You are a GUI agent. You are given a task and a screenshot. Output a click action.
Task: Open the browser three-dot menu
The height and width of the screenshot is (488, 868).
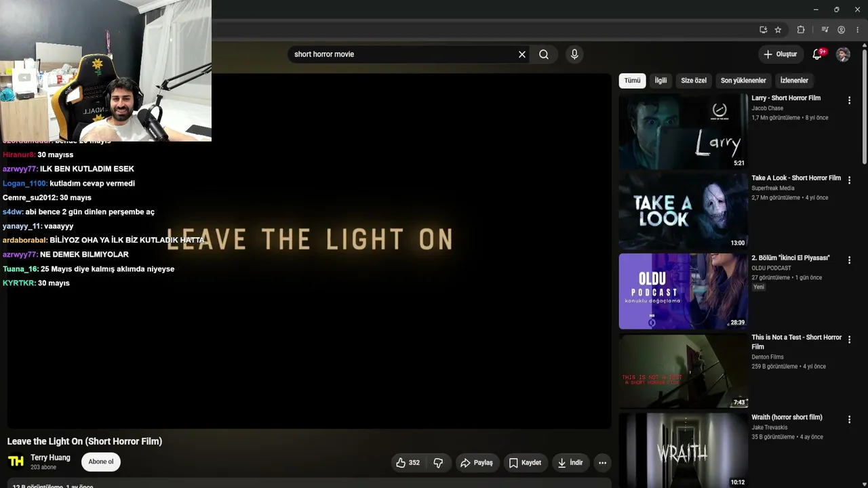[x=857, y=30]
